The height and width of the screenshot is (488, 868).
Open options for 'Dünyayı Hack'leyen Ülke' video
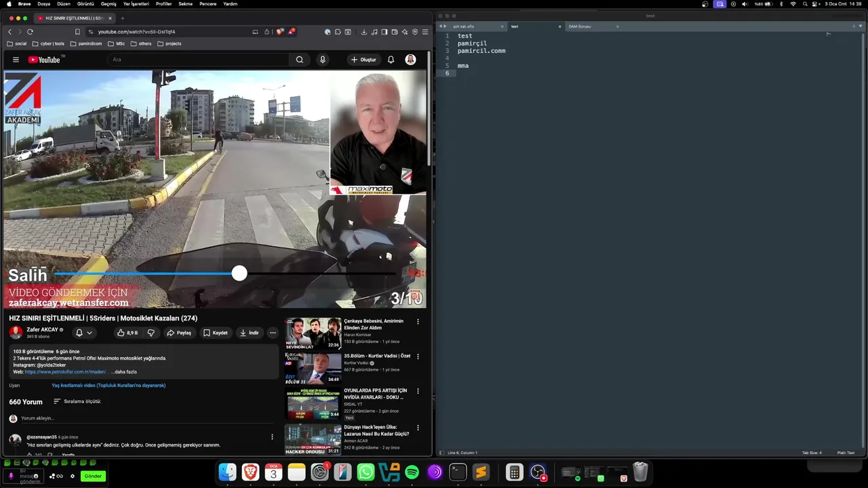[418, 428]
